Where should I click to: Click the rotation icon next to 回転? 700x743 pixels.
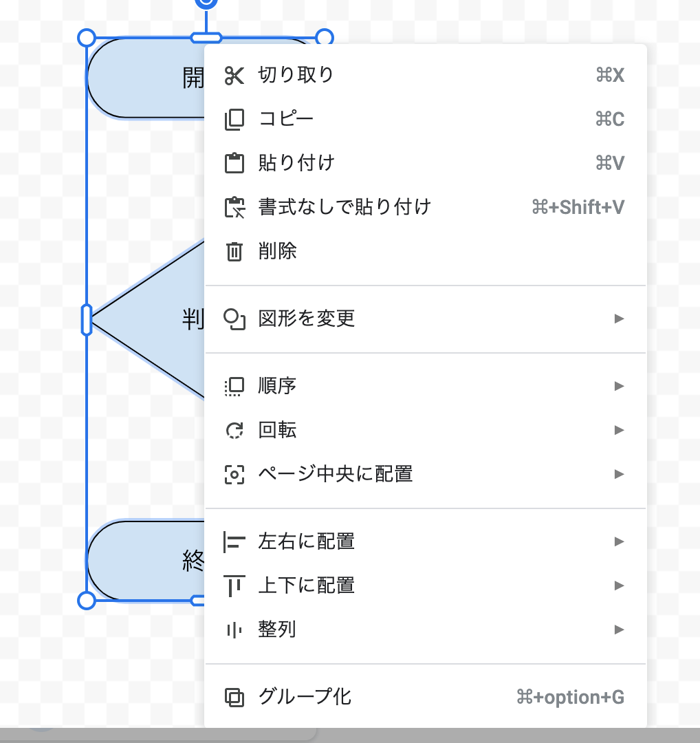pos(234,430)
